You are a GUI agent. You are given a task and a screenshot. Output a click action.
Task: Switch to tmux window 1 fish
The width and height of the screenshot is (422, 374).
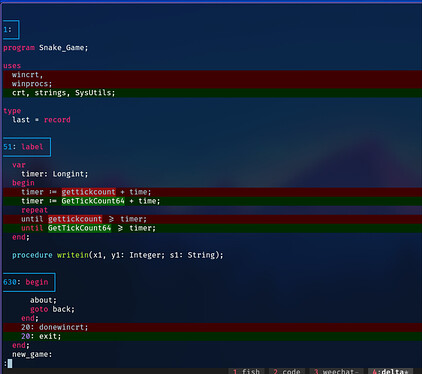pyautogui.click(x=246, y=371)
